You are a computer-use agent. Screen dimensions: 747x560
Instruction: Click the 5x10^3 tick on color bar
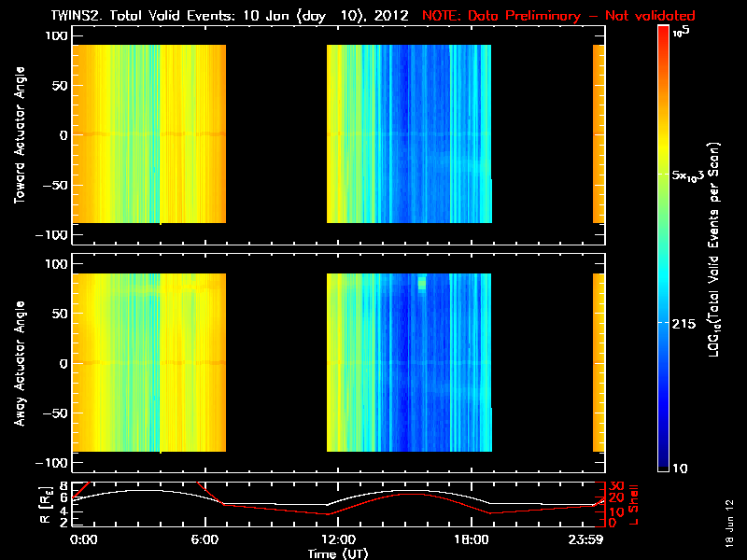click(687, 175)
